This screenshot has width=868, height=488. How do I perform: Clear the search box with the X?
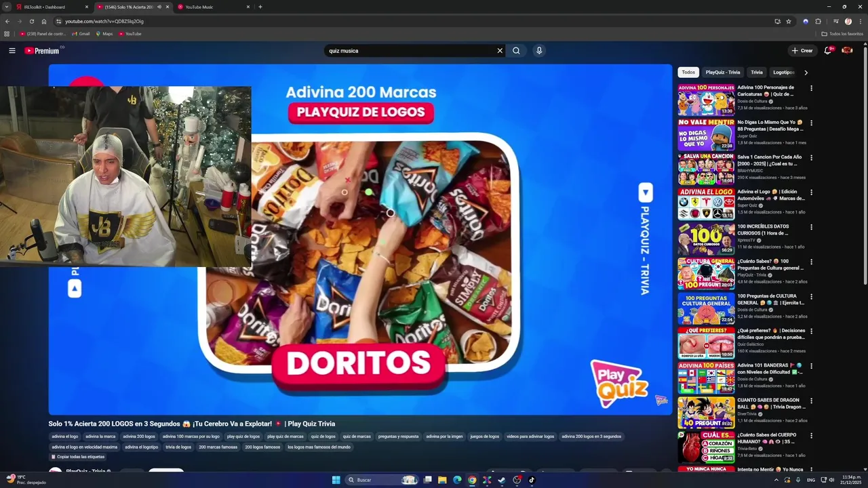click(500, 51)
